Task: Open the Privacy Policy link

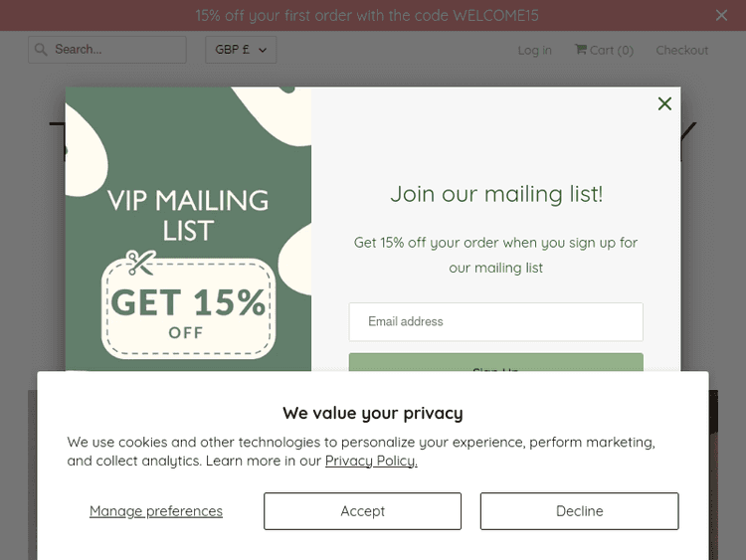Action: tap(371, 461)
